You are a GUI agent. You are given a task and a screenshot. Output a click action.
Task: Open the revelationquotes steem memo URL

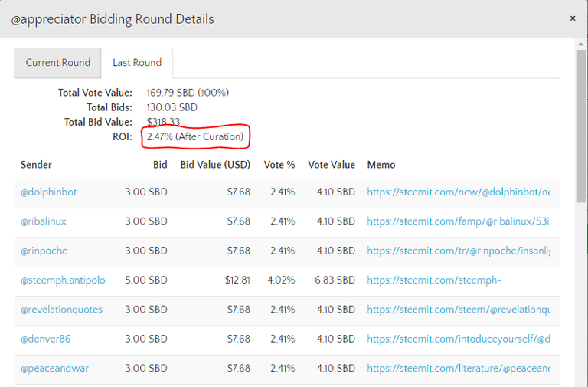click(x=459, y=310)
